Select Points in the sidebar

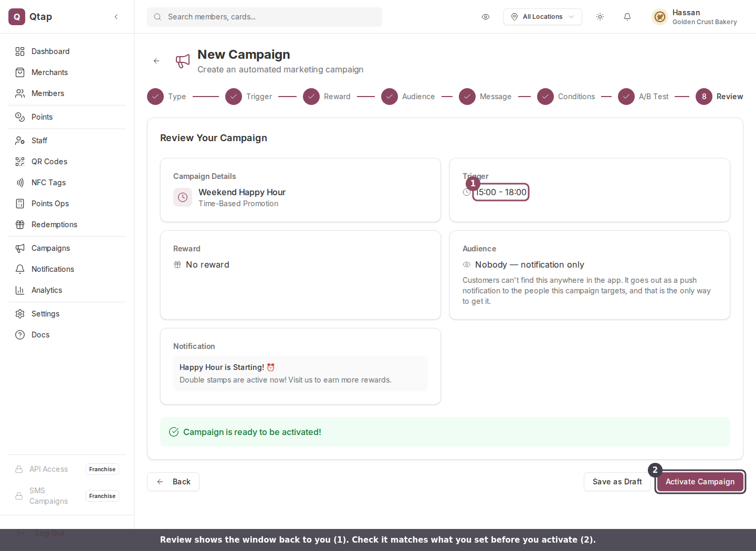(67, 117)
